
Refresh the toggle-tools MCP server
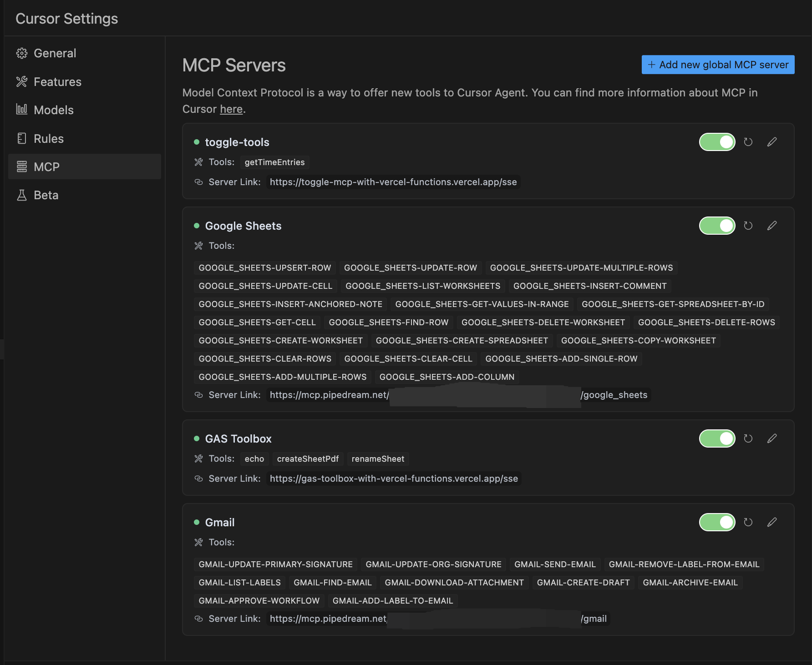748,142
